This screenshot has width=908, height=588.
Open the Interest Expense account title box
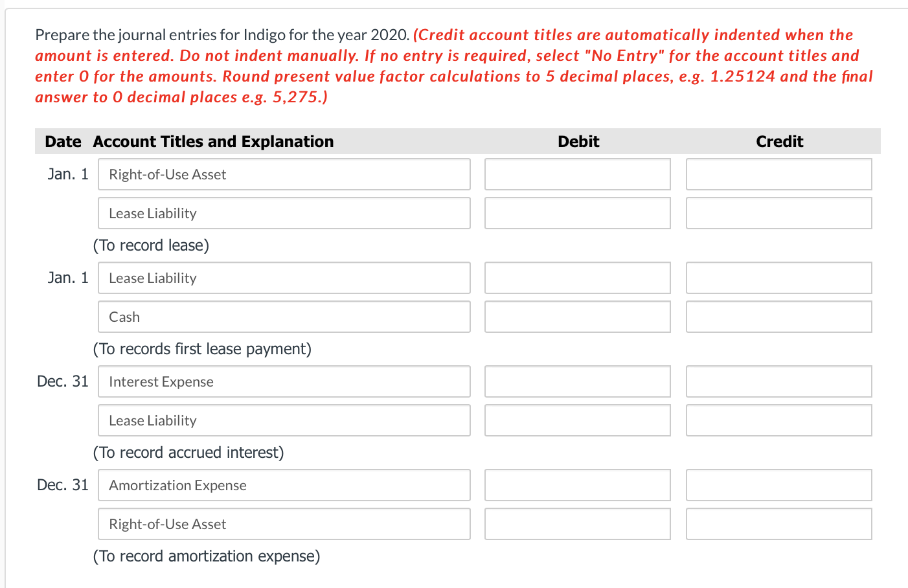click(x=284, y=381)
